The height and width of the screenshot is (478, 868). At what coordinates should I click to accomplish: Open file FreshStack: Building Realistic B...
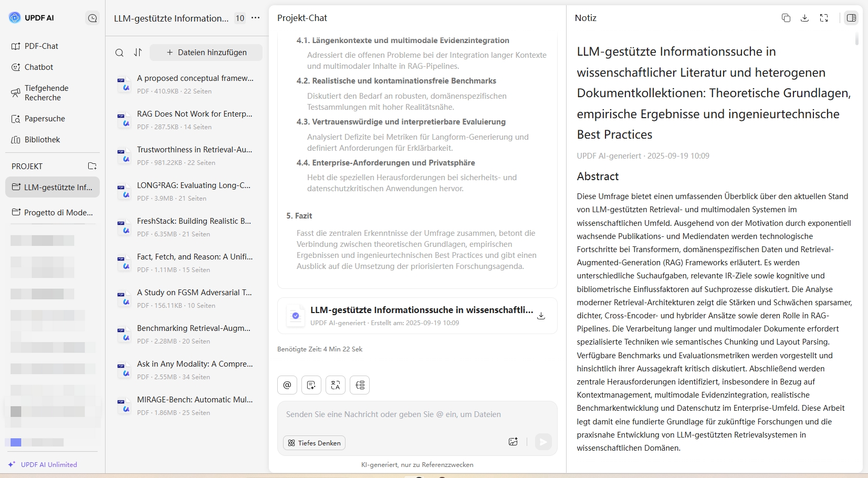point(187,227)
